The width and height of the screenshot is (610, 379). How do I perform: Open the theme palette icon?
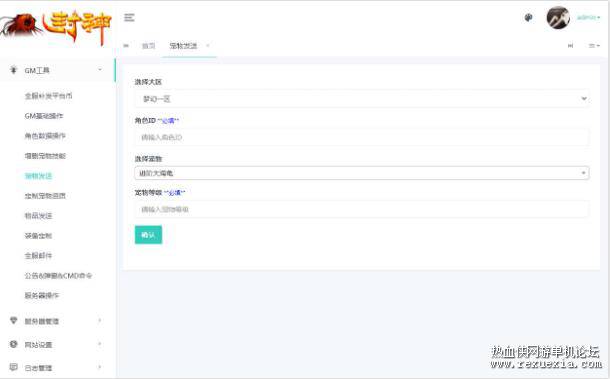point(528,18)
